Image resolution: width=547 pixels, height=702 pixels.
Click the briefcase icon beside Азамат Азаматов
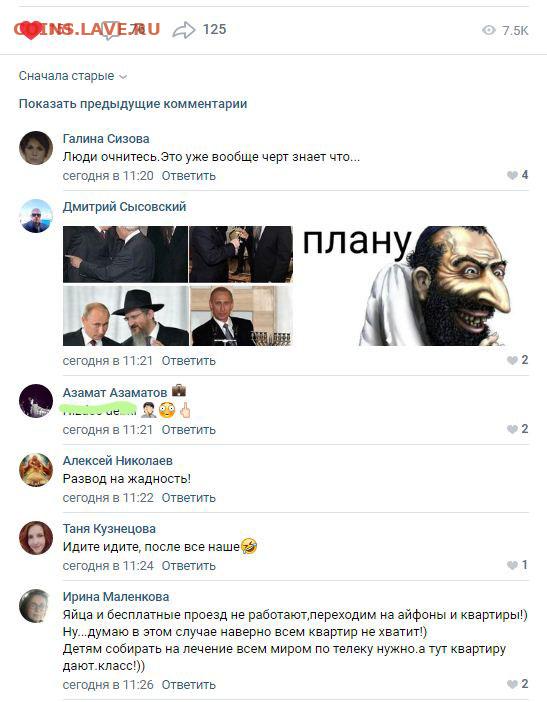click(x=179, y=390)
